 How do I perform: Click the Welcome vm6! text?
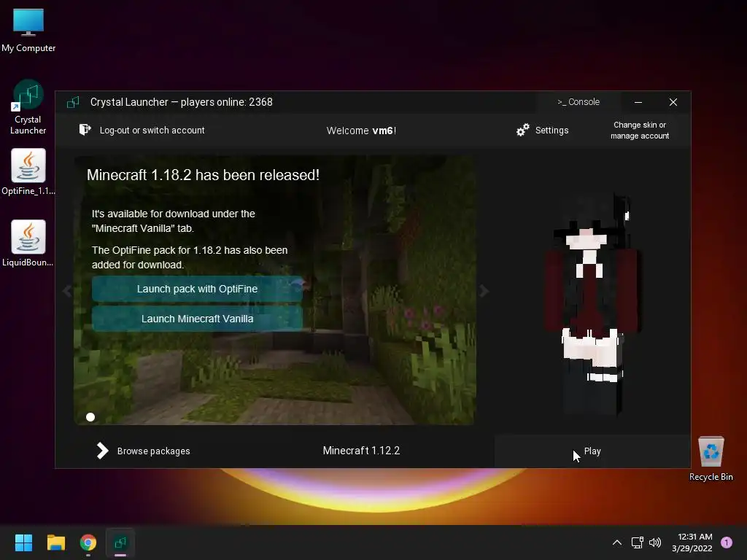[361, 131]
